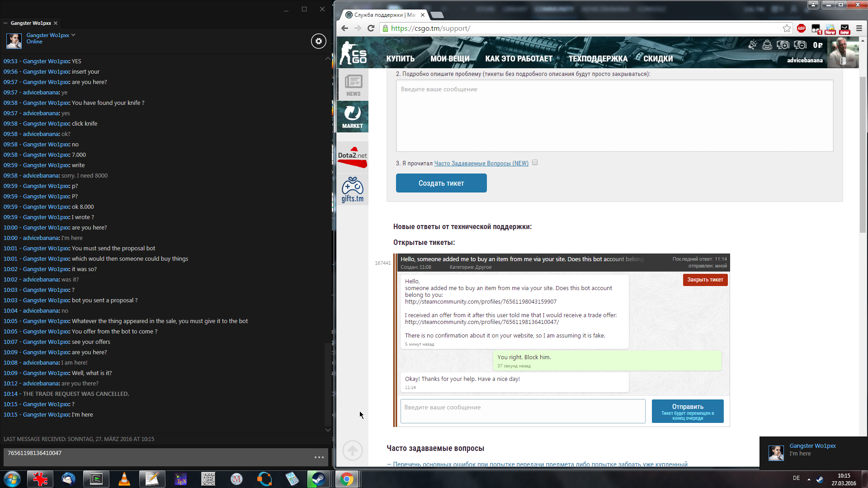Open МОИ ВЕЩИ navigation menu item
The width and height of the screenshot is (868, 488).
(x=449, y=59)
